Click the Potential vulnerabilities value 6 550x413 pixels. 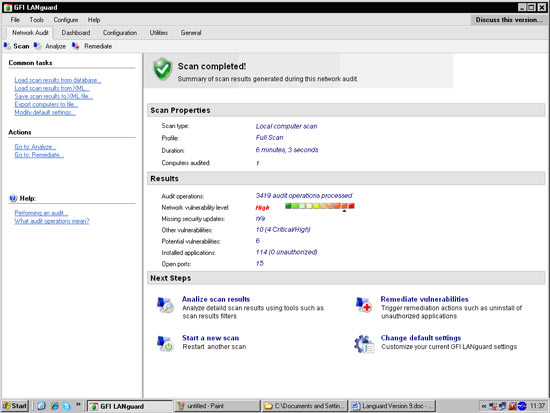click(258, 241)
